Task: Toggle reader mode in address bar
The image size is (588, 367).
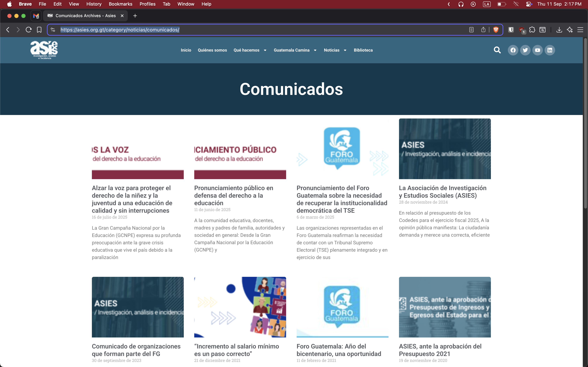Action: tap(471, 30)
